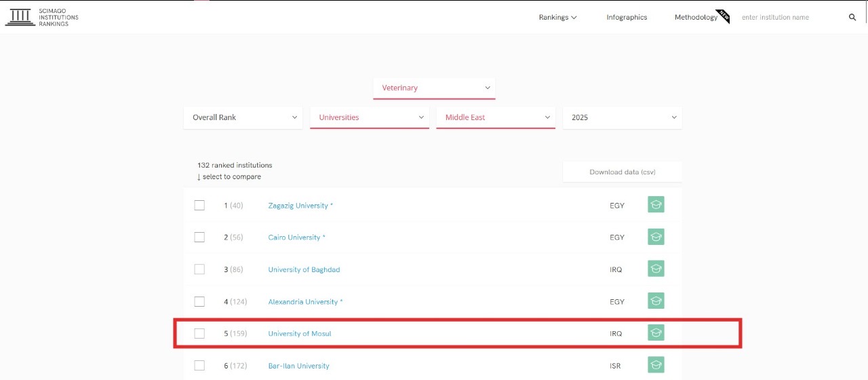Image resolution: width=868 pixels, height=380 pixels.
Task: Go to the Infographics page
Action: [627, 18]
